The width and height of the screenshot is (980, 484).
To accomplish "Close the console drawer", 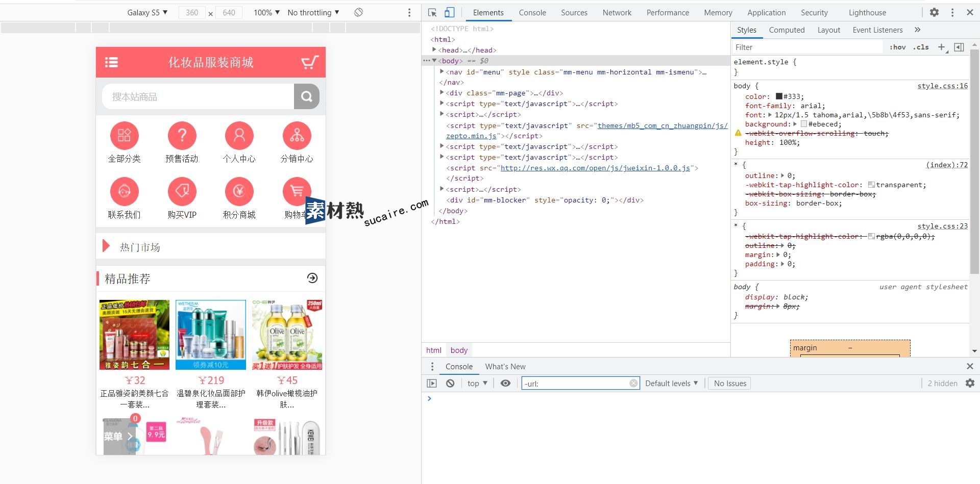I will (970, 366).
